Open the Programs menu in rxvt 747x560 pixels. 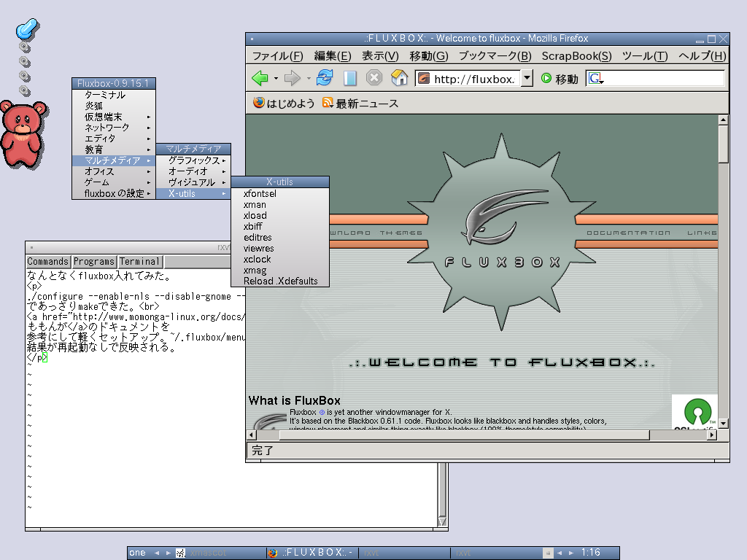pos(94,262)
